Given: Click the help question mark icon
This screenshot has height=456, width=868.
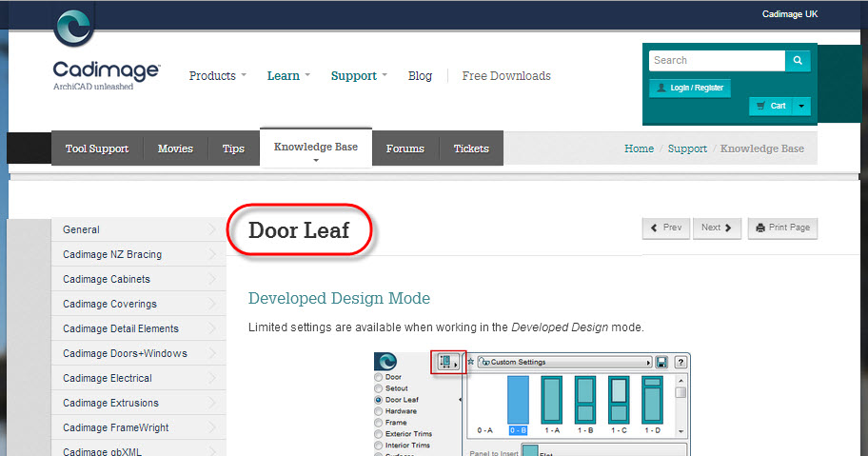Looking at the screenshot, I should coord(681,363).
